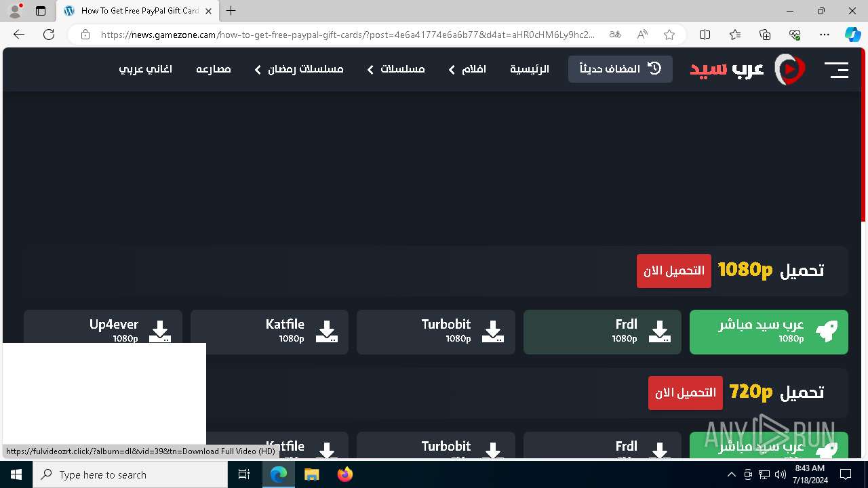Switch to Microsoft Edge on the taskbar

[x=279, y=474]
